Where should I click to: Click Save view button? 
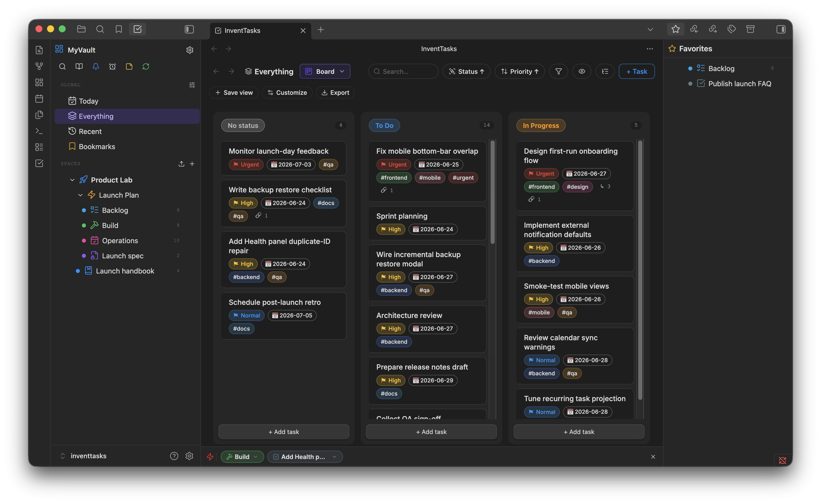coord(234,93)
